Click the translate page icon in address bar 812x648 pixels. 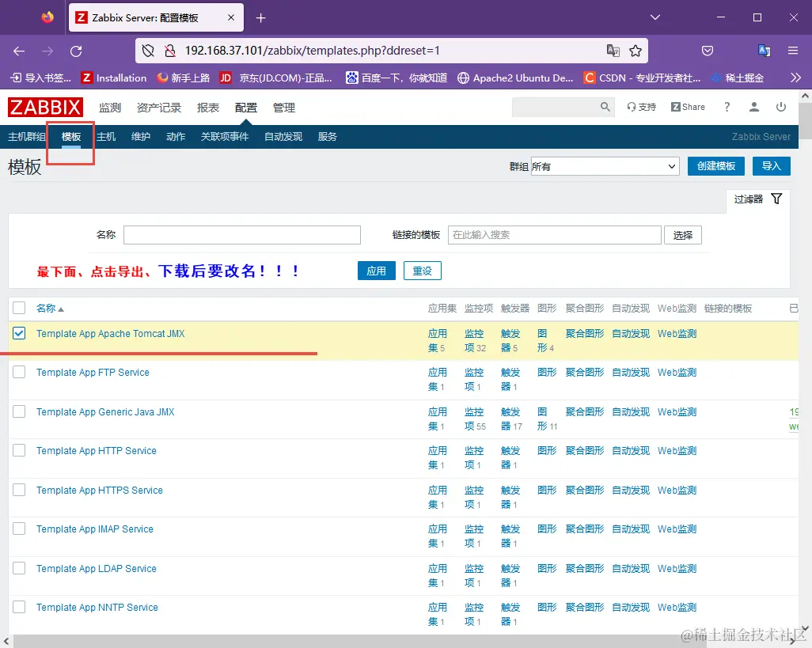(x=613, y=50)
